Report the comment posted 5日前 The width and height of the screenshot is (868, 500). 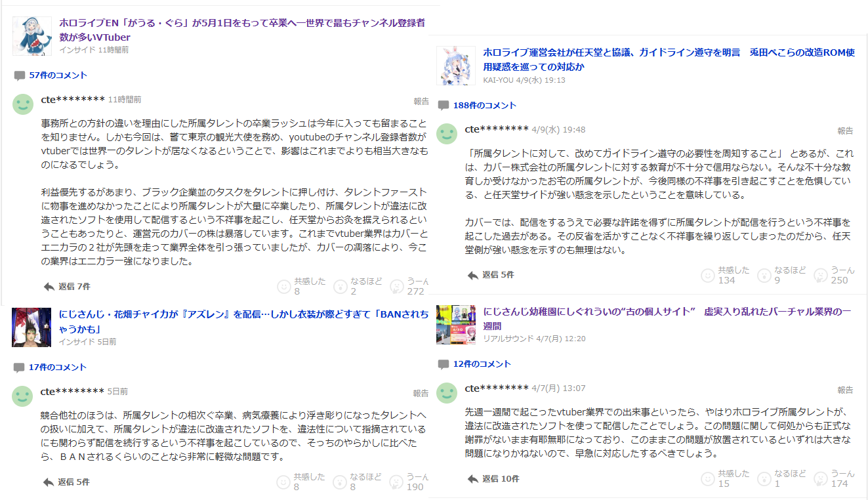click(421, 393)
